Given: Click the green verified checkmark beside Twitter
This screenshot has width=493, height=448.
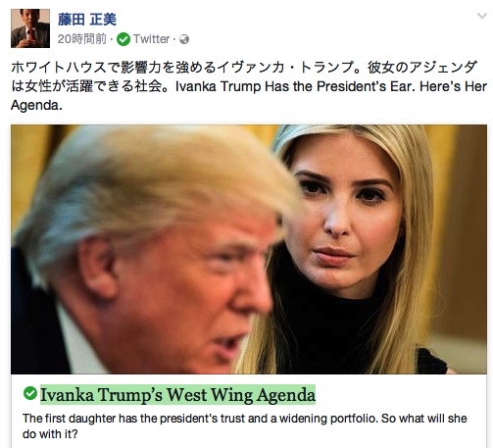Looking at the screenshot, I should (x=123, y=39).
